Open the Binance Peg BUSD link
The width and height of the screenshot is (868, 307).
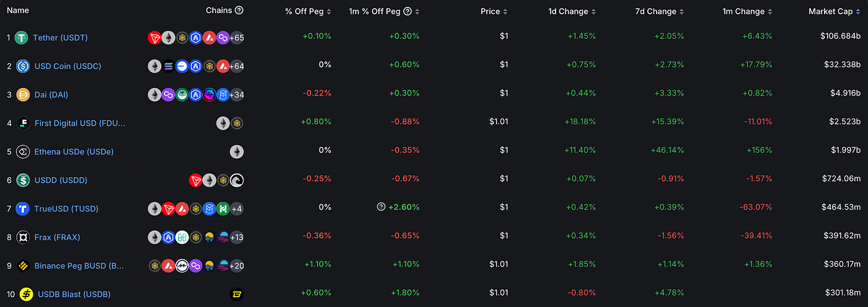(x=79, y=266)
